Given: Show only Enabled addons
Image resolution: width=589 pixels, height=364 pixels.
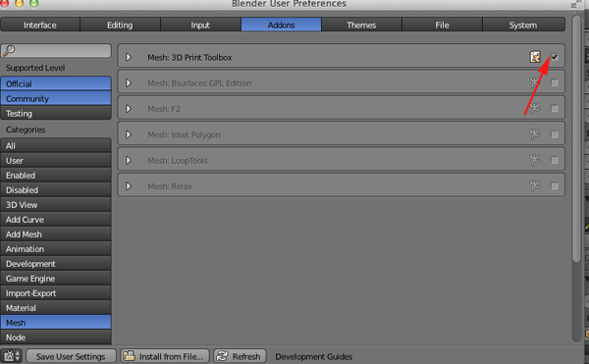Looking at the screenshot, I should pos(56,176).
